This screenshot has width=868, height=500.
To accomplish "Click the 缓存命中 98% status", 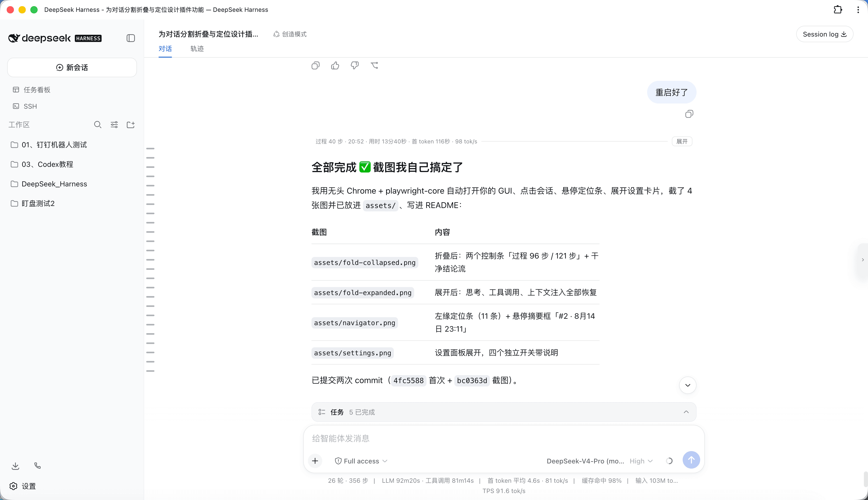I will tap(601, 480).
